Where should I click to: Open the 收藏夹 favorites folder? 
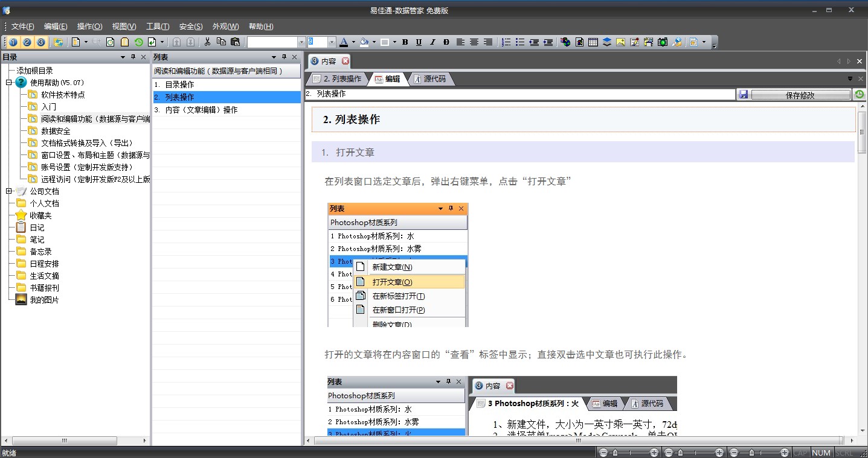(40, 215)
